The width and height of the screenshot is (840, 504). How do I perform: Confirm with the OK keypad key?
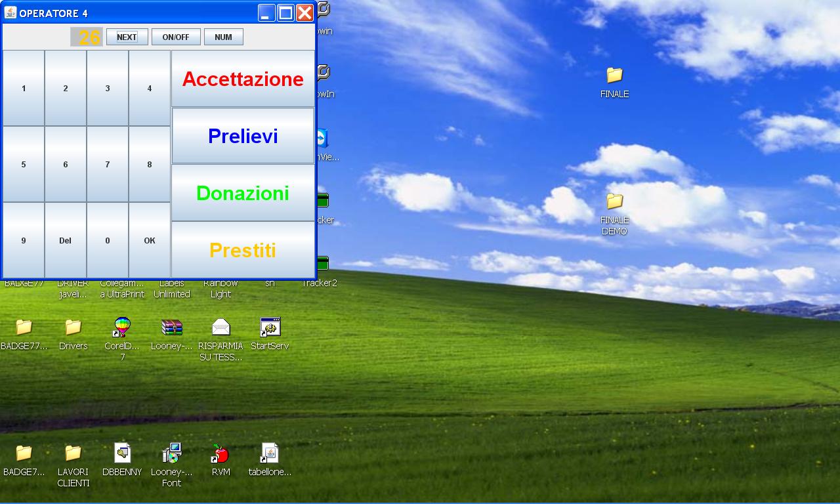[150, 240]
